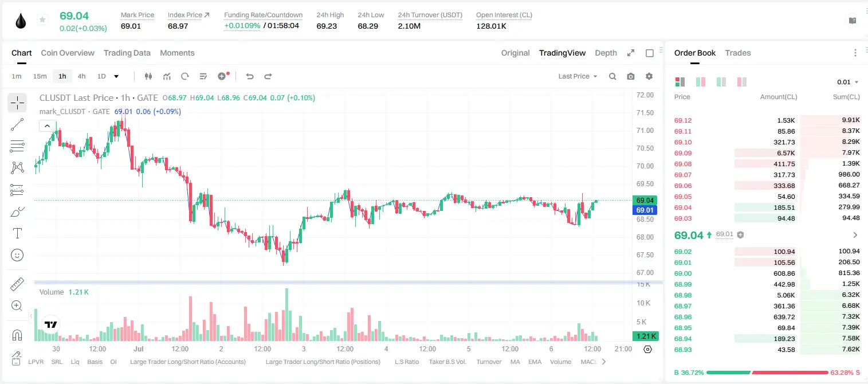Open the order book 0.01 precision dropdown
This screenshot has width=868, height=384.
click(x=847, y=83)
